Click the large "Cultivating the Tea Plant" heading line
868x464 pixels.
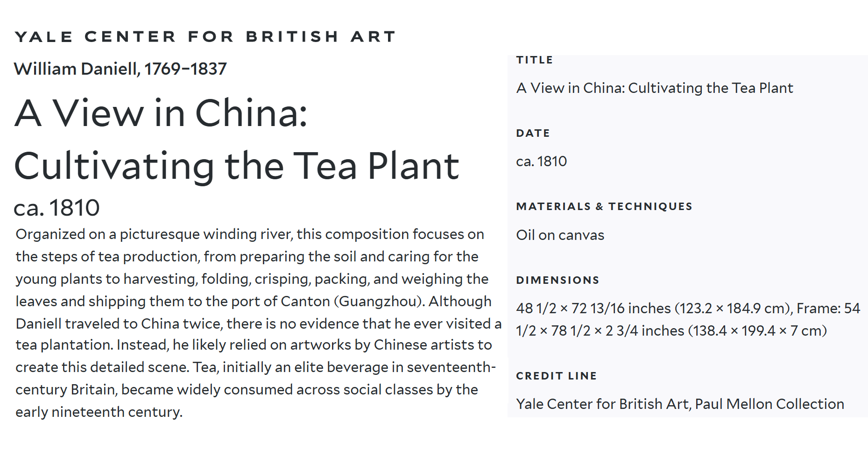pyautogui.click(x=237, y=166)
